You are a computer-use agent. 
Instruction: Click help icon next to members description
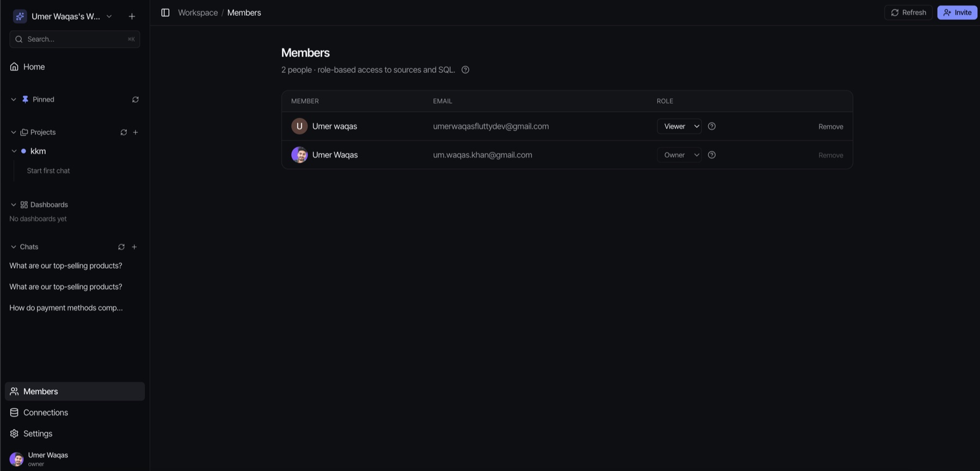point(465,70)
